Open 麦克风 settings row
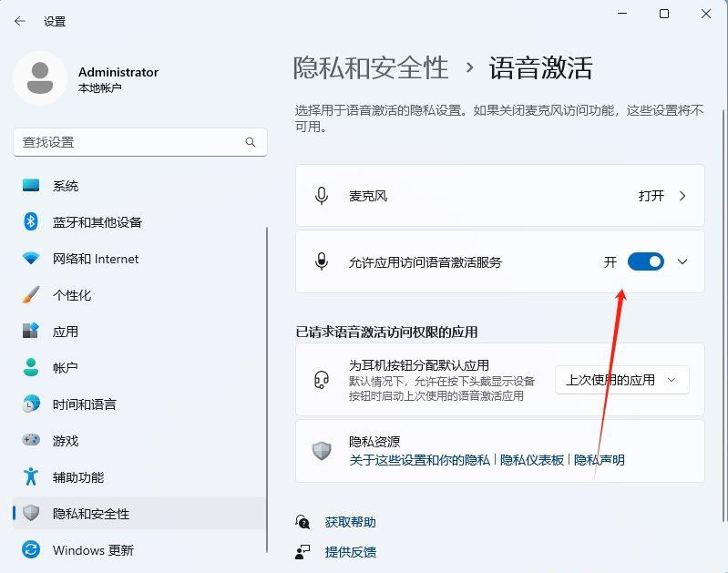This screenshot has height=573, width=728. click(x=499, y=196)
